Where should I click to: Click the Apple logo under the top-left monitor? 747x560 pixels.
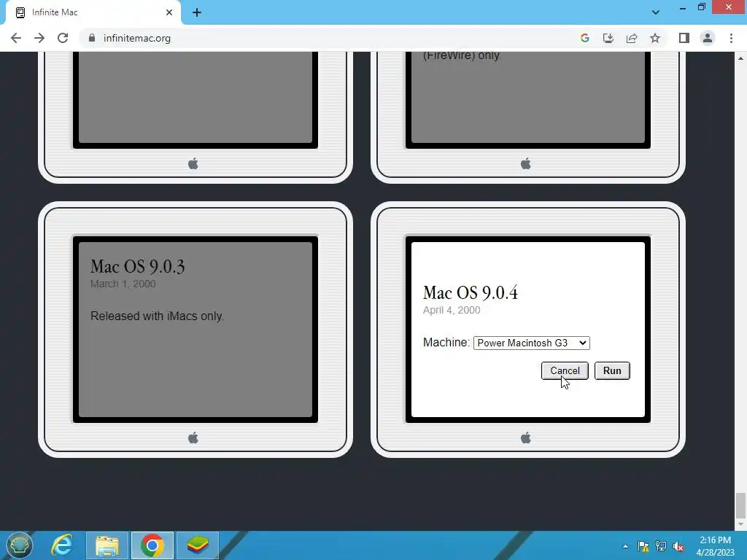tap(193, 164)
